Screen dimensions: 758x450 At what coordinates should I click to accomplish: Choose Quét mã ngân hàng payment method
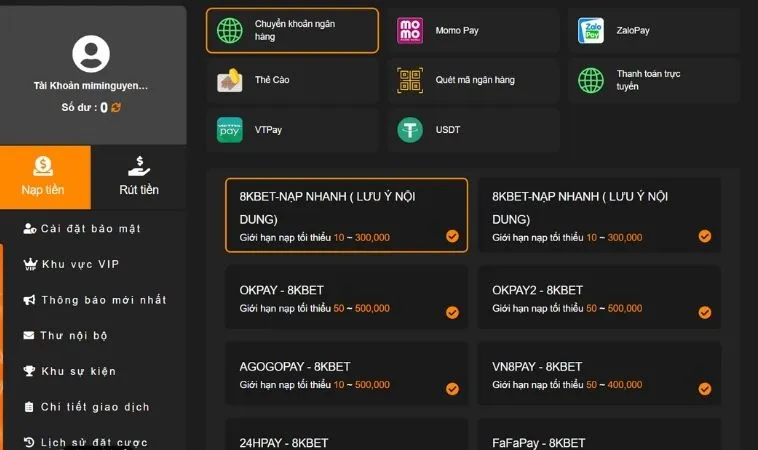pyautogui.click(x=473, y=80)
